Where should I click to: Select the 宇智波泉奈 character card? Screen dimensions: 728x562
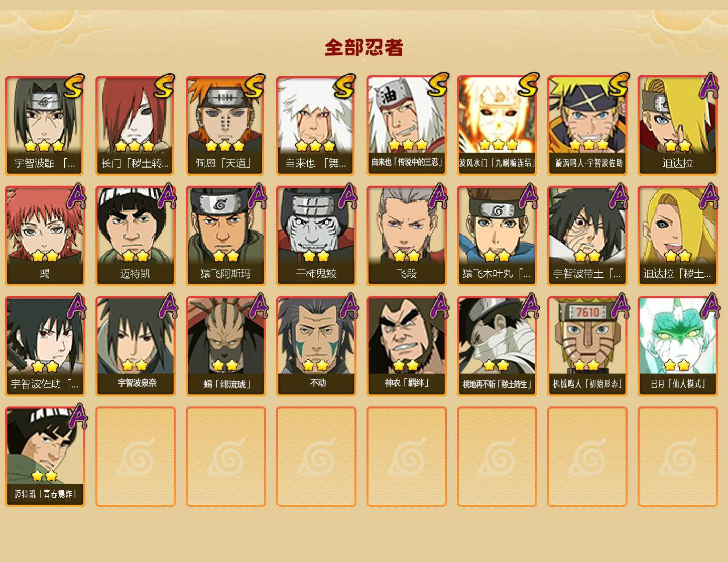click(x=135, y=346)
